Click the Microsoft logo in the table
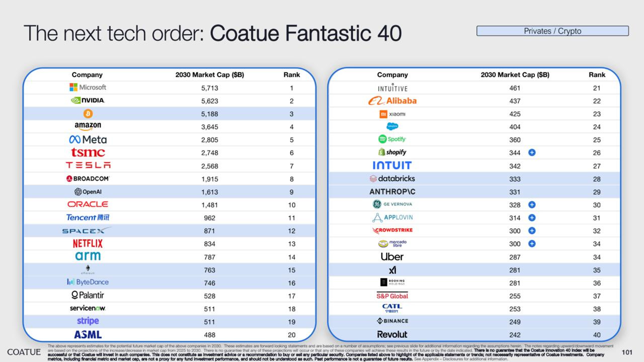This screenshot has height=362, width=644. point(88,88)
